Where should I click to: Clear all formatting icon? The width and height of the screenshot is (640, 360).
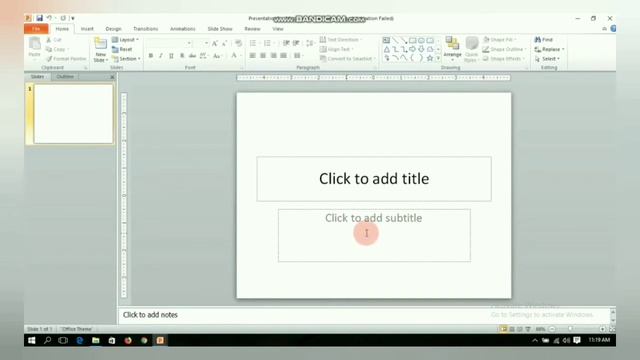pos(239,43)
